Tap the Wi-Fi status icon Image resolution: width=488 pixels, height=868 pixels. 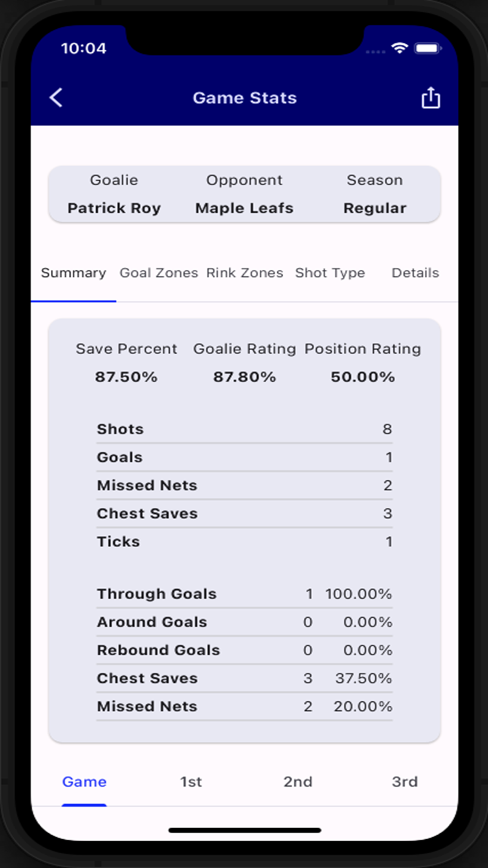[400, 48]
